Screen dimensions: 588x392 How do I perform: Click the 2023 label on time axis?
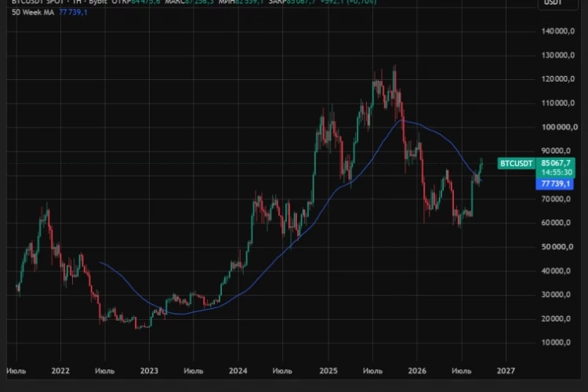pos(149,371)
